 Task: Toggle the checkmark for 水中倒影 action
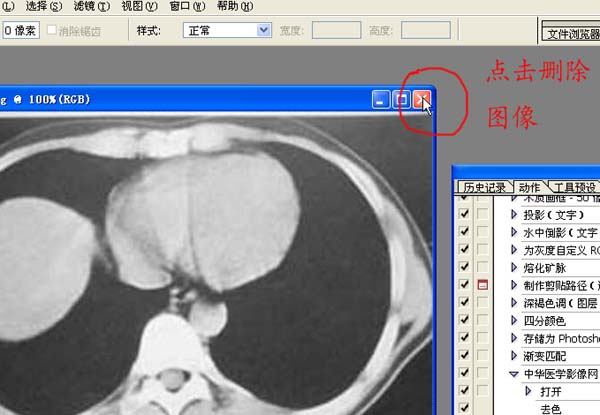(x=464, y=231)
